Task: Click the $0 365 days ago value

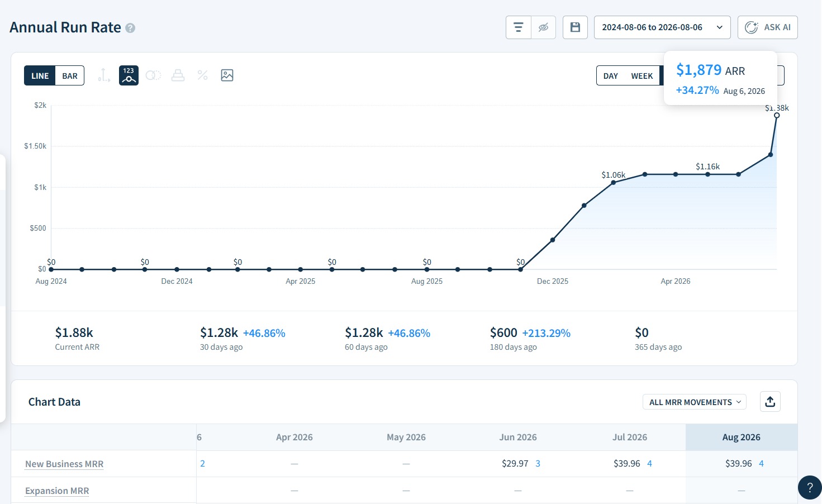Action: [642, 333]
